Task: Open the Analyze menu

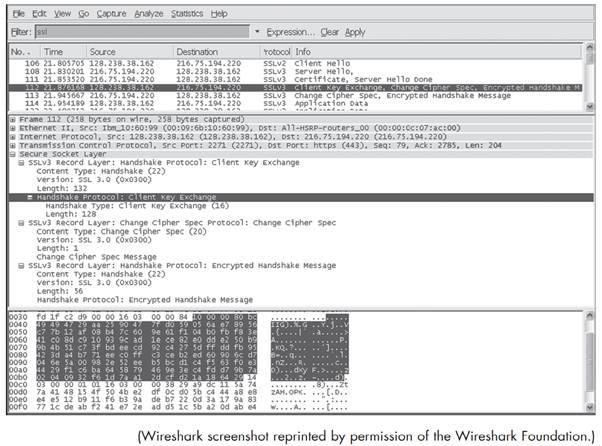Action: (x=148, y=13)
